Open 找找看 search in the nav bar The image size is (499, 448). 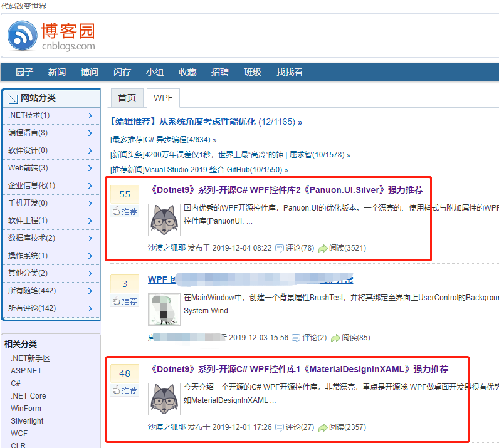[290, 72]
